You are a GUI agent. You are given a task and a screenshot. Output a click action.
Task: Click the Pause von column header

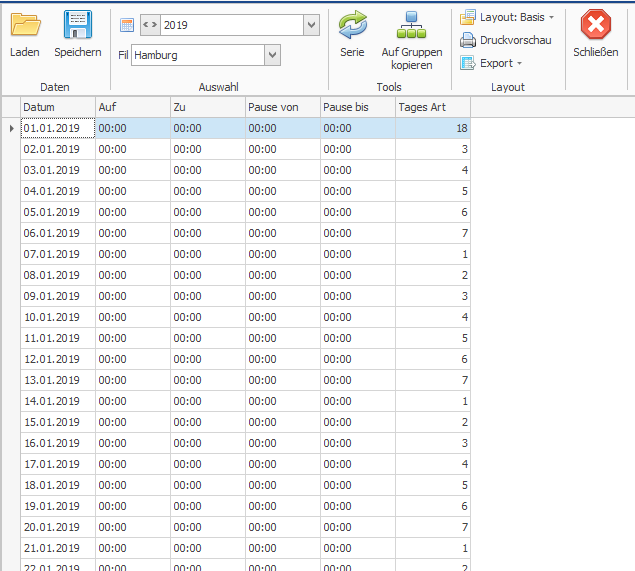(282, 106)
